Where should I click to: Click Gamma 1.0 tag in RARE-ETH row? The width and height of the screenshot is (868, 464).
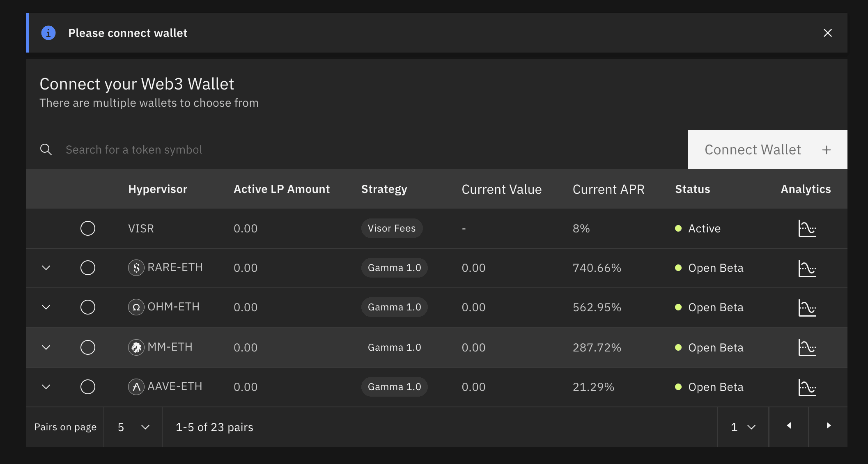point(394,268)
